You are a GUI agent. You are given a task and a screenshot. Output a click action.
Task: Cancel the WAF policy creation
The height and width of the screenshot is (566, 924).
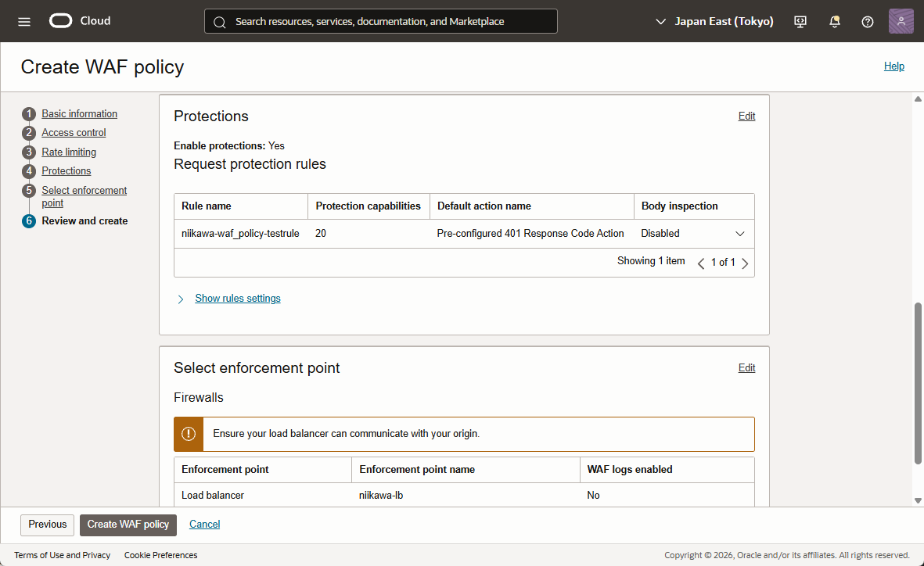pos(204,525)
